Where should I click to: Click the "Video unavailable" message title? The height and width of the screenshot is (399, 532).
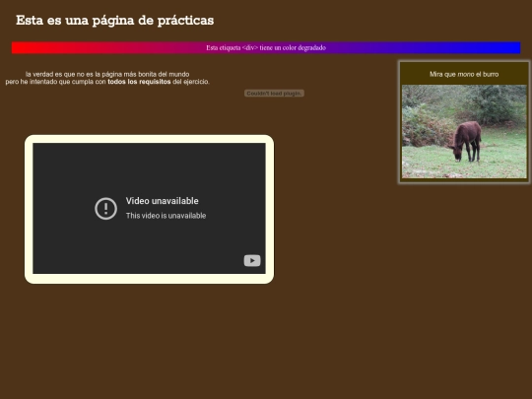tap(163, 201)
